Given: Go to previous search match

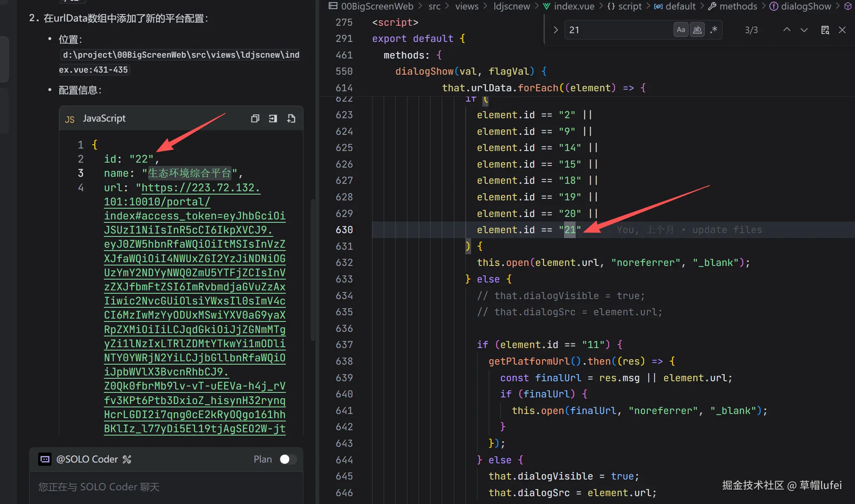Looking at the screenshot, I should coord(787,30).
